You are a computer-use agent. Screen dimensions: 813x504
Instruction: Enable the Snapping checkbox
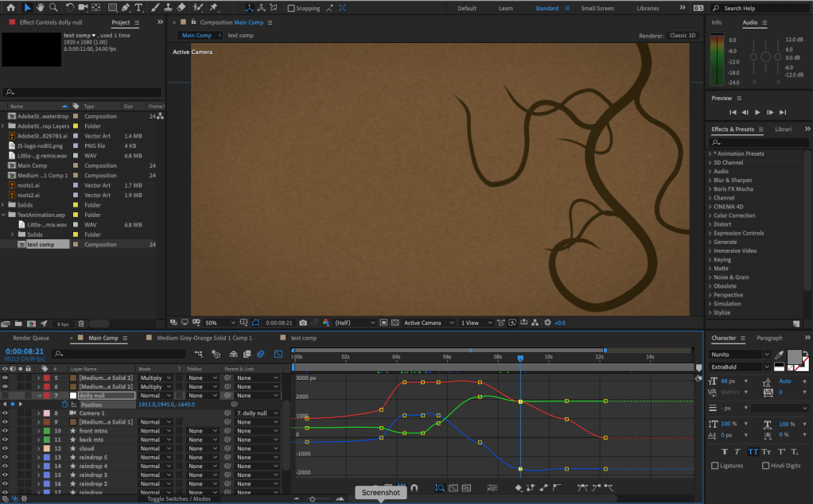pos(291,9)
